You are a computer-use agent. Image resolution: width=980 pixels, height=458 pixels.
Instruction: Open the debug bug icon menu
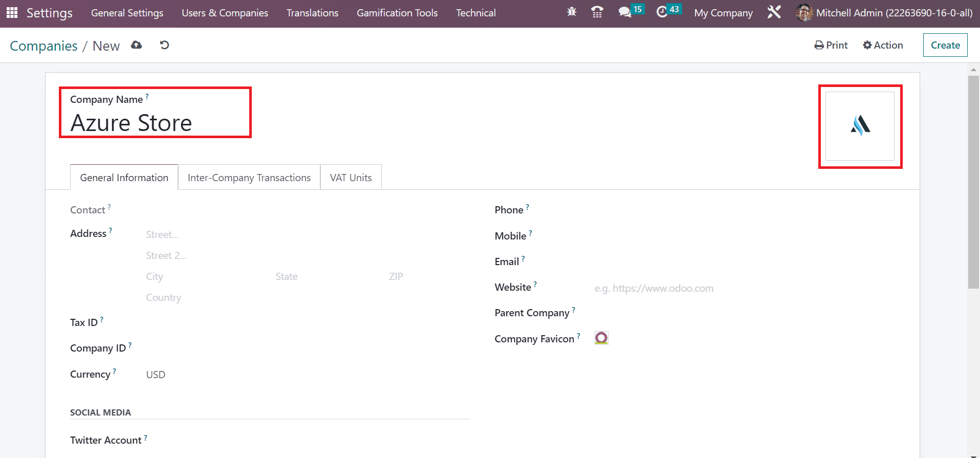[572, 12]
